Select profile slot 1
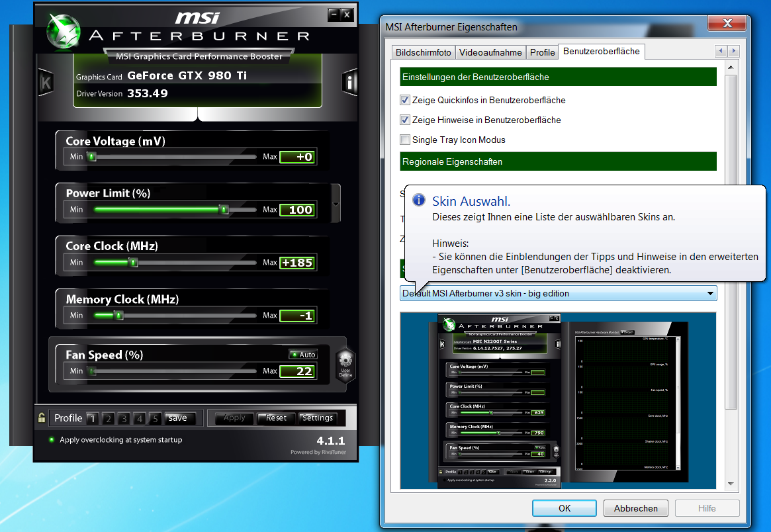The height and width of the screenshot is (532, 771). pyautogui.click(x=93, y=418)
